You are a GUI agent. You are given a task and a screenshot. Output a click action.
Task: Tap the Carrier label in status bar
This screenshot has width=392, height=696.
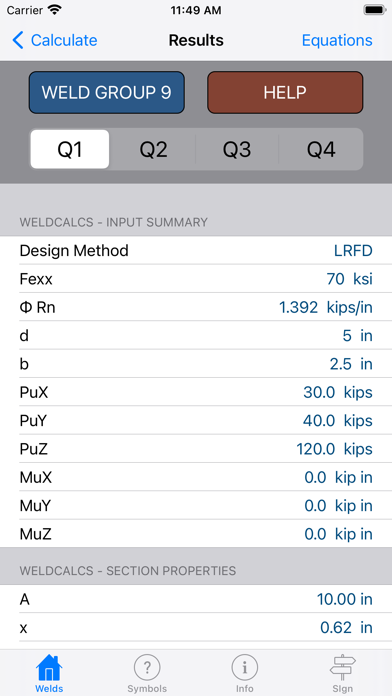click(x=24, y=11)
